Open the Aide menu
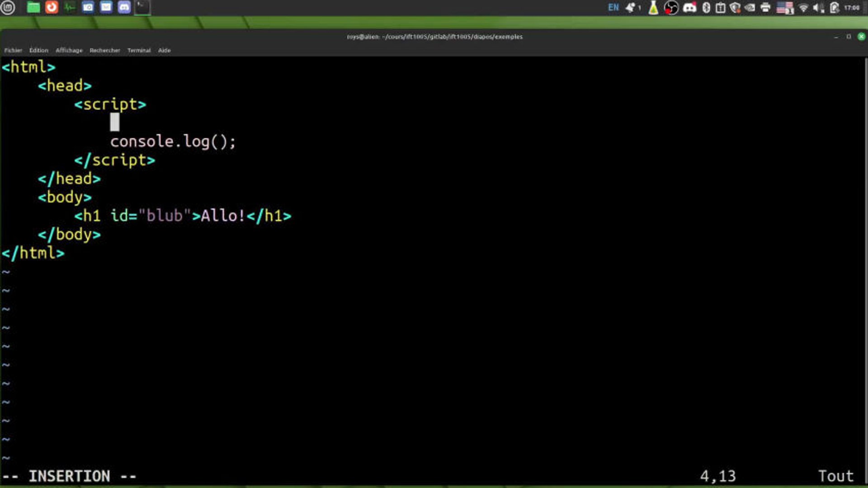 click(x=165, y=50)
